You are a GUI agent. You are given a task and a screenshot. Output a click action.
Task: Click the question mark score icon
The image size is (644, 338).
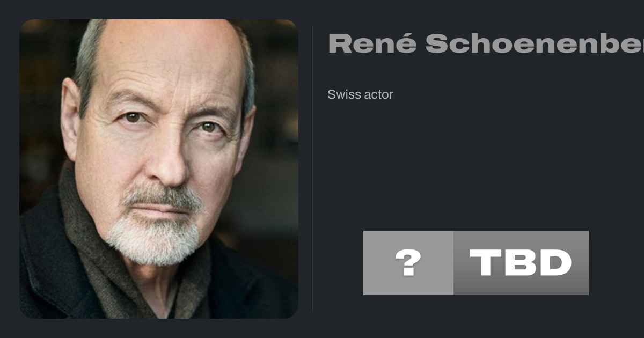(408, 263)
